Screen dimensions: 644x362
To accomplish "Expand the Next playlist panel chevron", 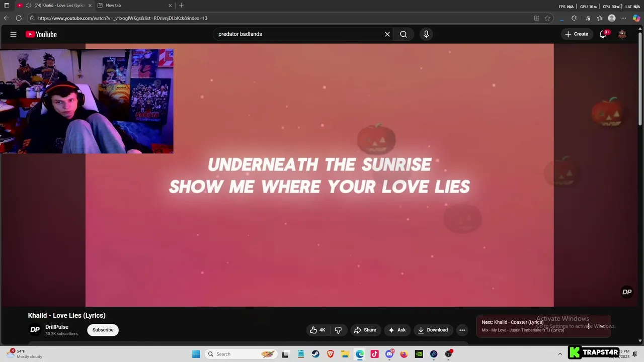I will [602, 326].
